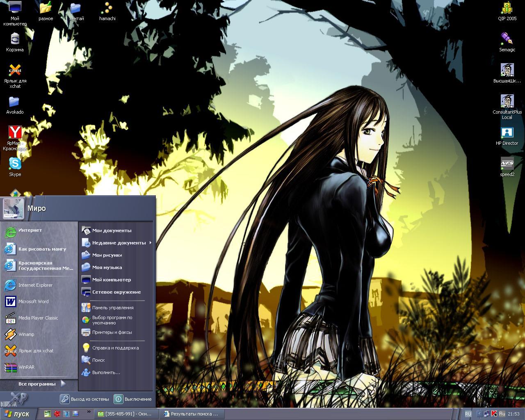The image size is (525, 420).
Task: Open the RU language bar indicator
Action: click(x=468, y=414)
